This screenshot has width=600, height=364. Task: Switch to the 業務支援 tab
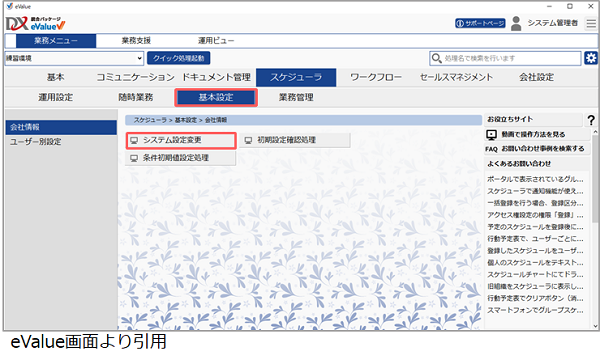click(136, 41)
